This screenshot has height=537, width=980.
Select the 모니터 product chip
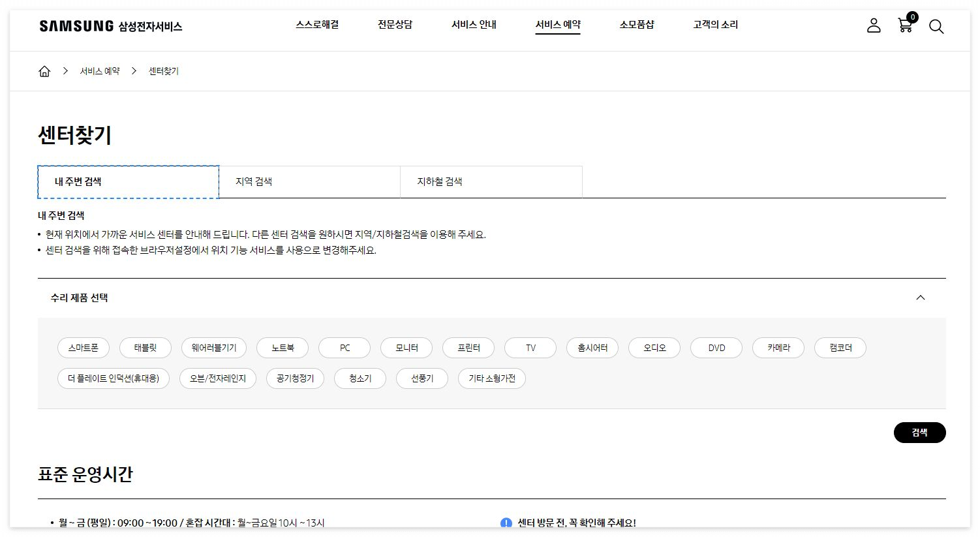(x=406, y=348)
